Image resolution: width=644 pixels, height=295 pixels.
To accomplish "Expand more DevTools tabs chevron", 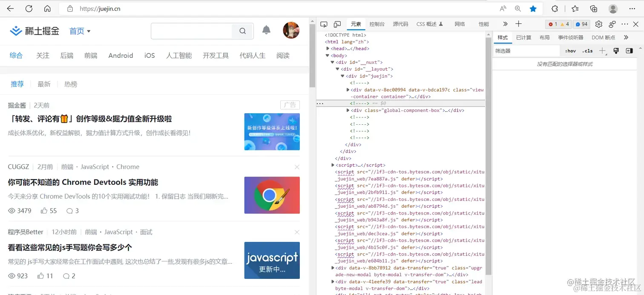I will pos(505,24).
